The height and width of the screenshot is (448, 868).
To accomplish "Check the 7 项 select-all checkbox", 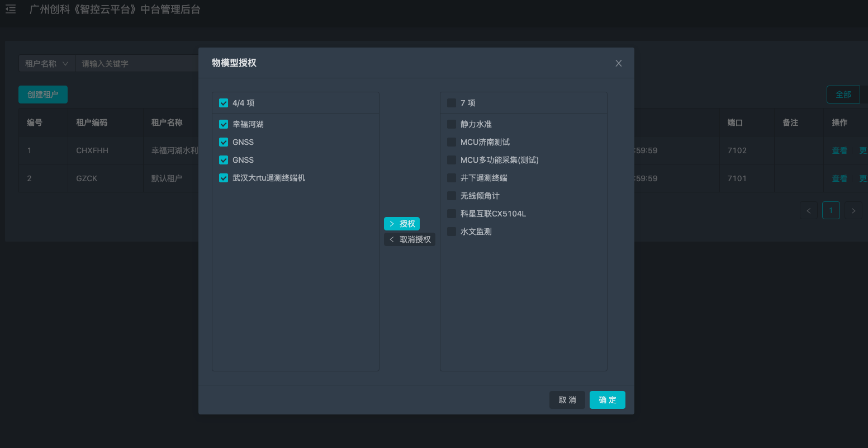I will tap(452, 102).
